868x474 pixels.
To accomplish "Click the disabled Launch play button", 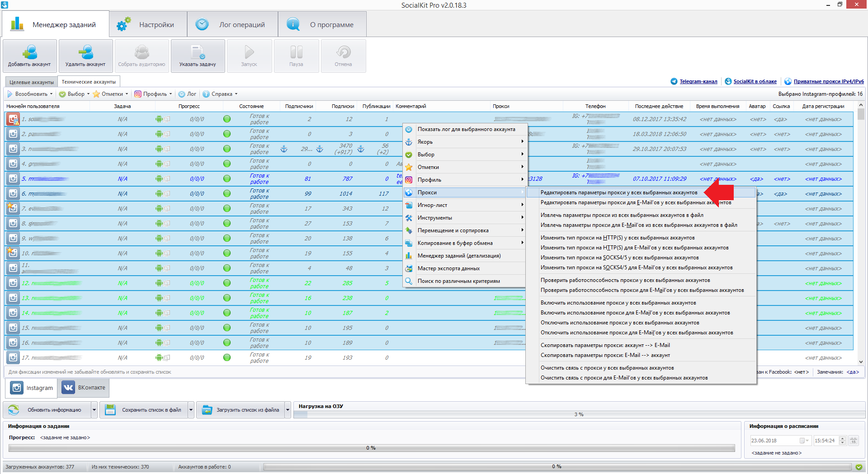I will click(249, 56).
